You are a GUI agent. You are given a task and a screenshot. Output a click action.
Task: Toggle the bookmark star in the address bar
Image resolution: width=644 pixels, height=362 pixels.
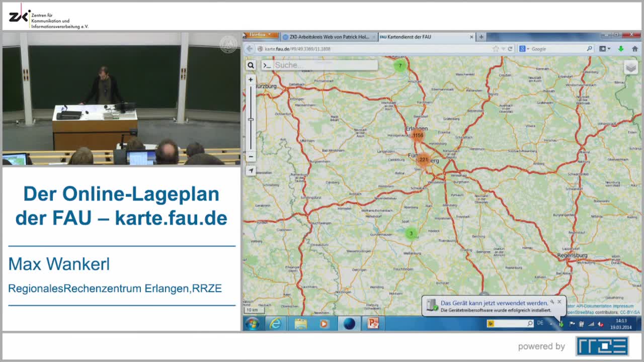point(496,48)
